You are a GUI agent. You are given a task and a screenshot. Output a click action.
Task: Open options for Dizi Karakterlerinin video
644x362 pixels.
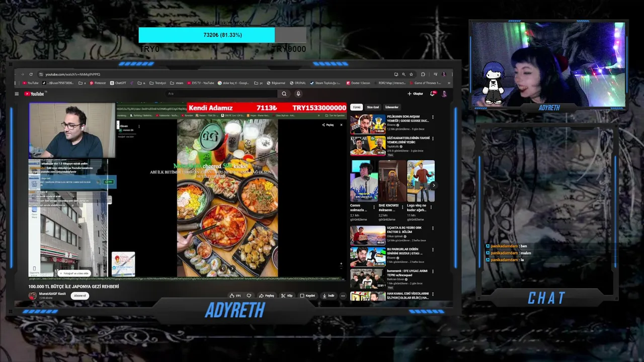(x=433, y=139)
